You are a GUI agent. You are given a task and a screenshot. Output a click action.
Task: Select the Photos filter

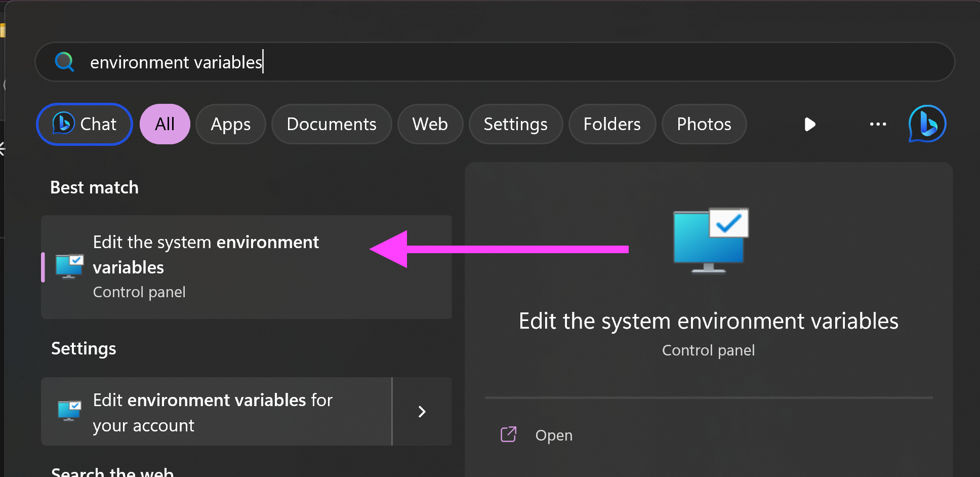pos(704,124)
